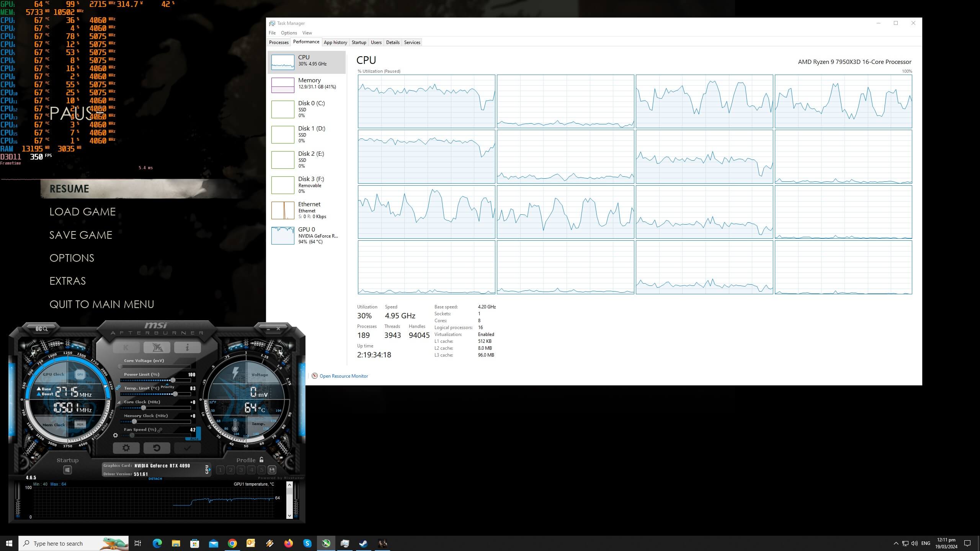The image size is (980, 551).
Task: Click DETACH under driver version
Action: point(155,479)
